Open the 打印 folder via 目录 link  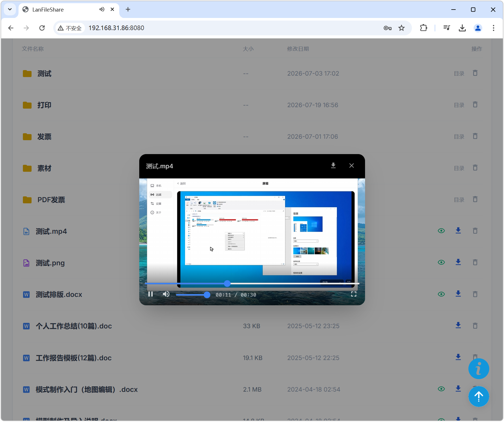(459, 105)
